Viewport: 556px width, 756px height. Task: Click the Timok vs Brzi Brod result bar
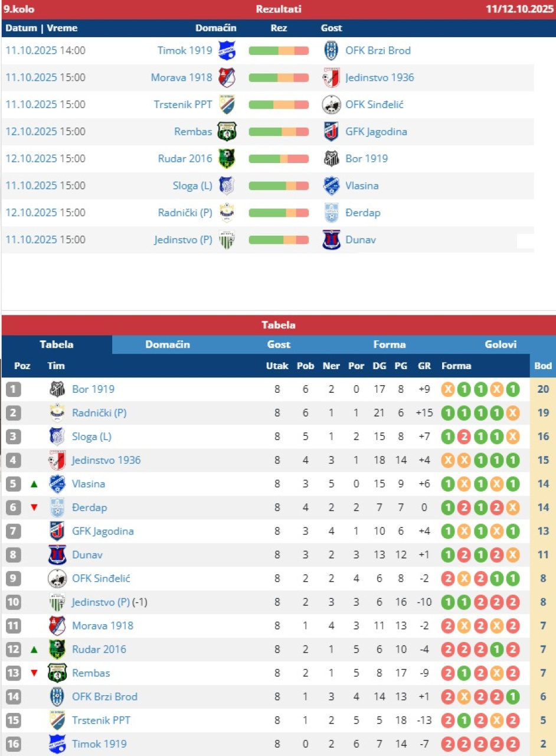click(x=279, y=51)
